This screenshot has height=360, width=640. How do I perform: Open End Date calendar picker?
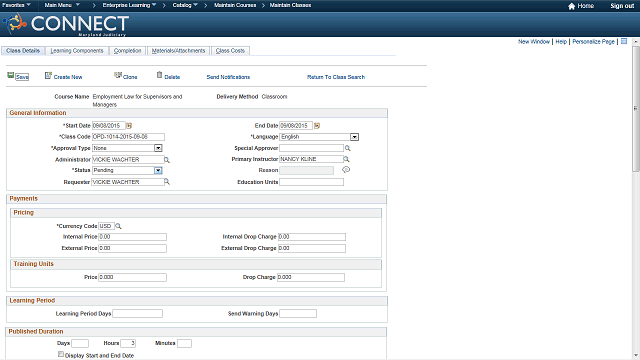317,126
